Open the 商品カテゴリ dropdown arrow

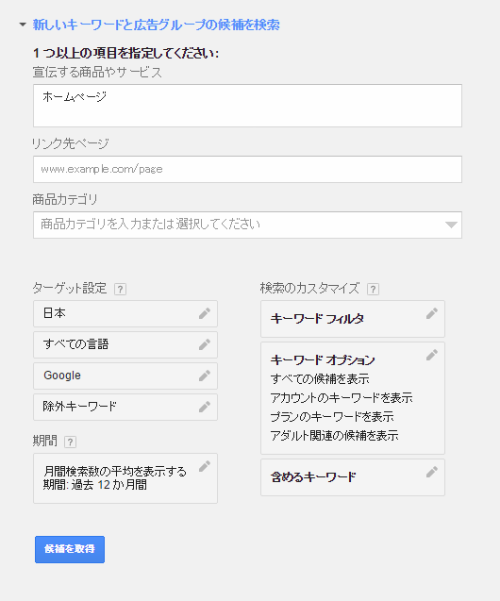tap(451, 225)
